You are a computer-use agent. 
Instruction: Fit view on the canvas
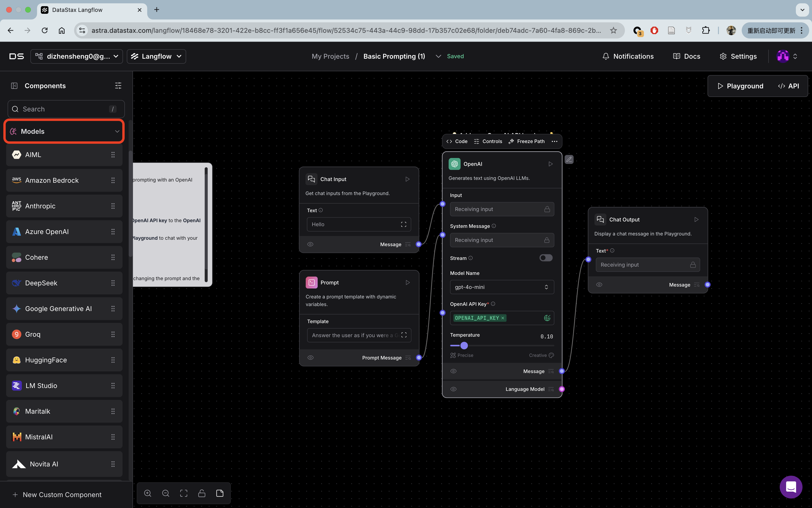point(184,493)
